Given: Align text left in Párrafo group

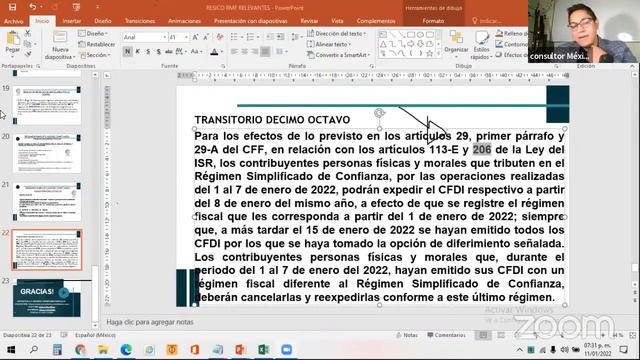Looking at the screenshot, I should click(234, 51).
